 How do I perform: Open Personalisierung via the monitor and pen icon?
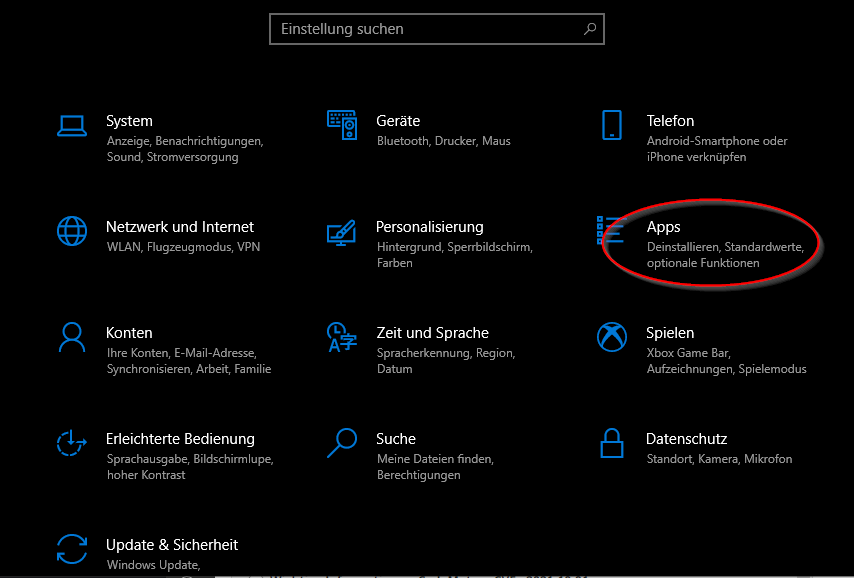pyautogui.click(x=342, y=231)
